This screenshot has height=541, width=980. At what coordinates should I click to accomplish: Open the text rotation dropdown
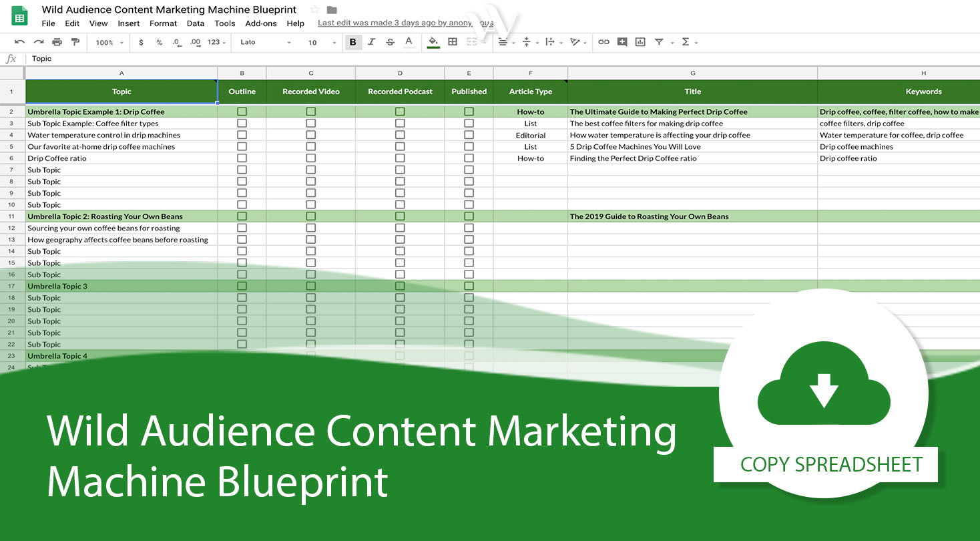pyautogui.click(x=578, y=42)
